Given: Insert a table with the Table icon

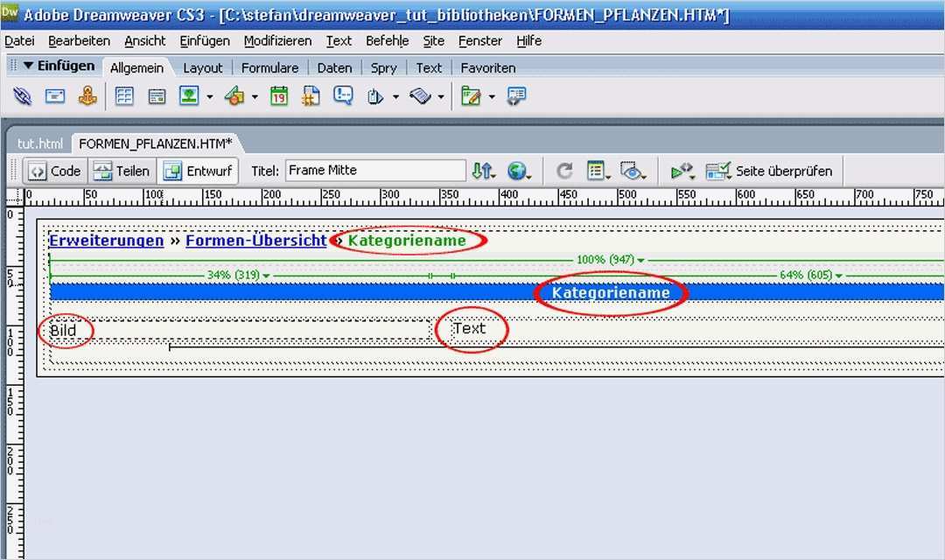Looking at the screenshot, I should click(123, 96).
